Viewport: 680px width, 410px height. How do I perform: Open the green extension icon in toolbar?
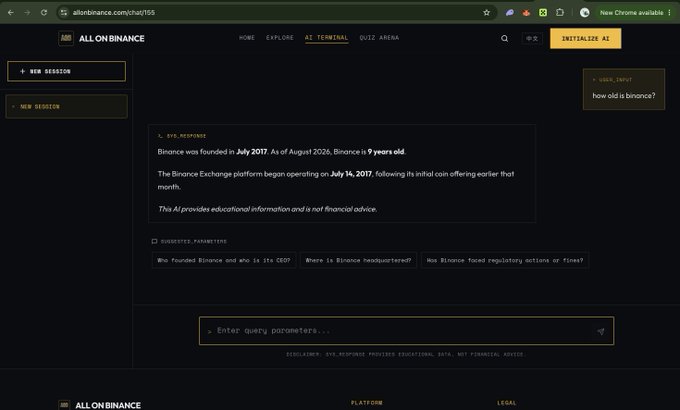coord(543,13)
